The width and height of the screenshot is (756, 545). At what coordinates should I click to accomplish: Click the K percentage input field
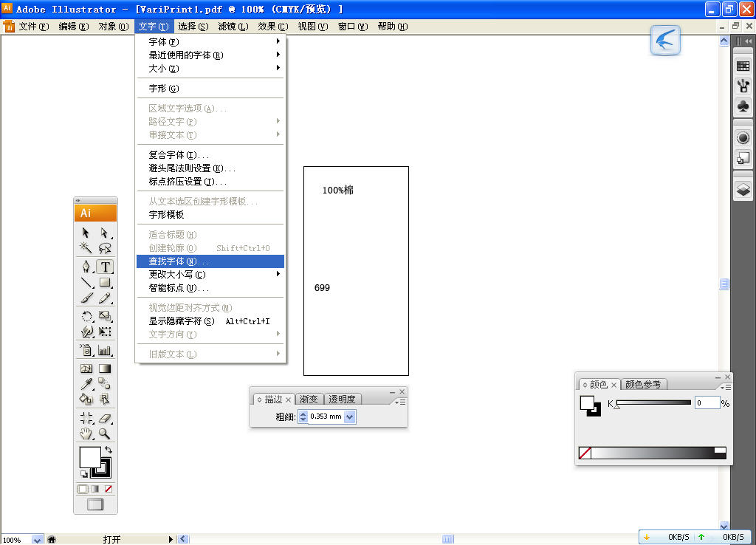point(707,402)
